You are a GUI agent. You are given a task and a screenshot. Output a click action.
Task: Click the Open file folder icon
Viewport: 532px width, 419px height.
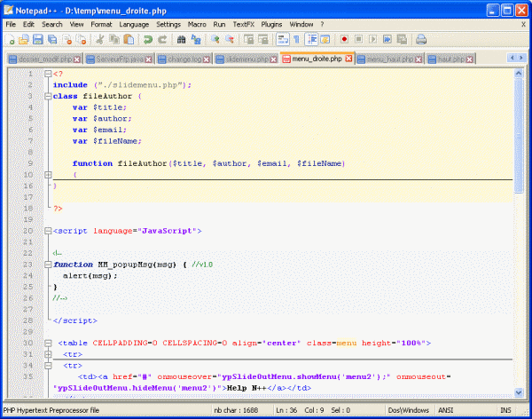tap(23, 39)
